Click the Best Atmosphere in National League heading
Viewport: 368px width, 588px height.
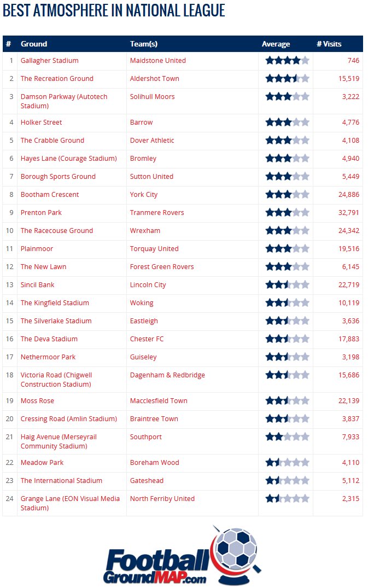(x=114, y=10)
